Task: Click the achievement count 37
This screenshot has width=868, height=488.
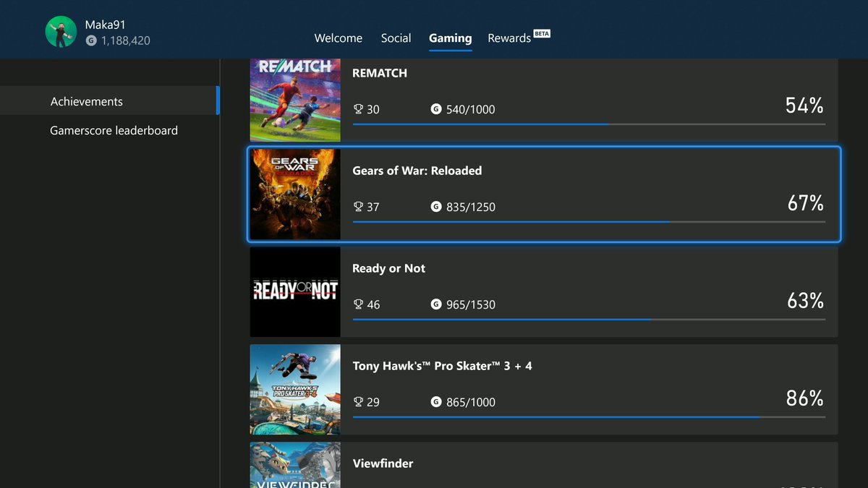Action: pos(373,207)
